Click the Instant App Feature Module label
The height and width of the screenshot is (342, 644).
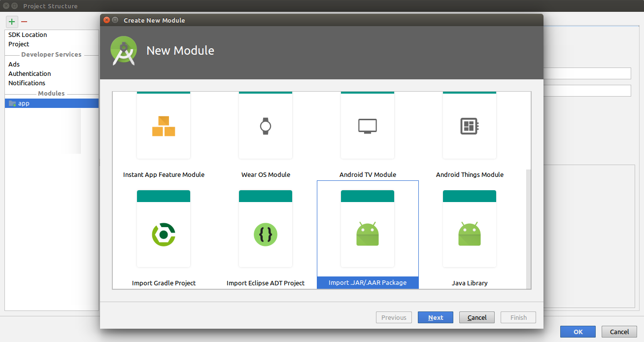(x=164, y=174)
